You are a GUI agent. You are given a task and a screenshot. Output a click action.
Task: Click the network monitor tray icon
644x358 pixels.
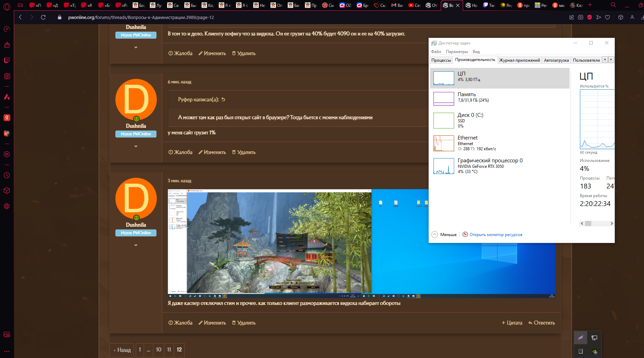pyautogui.click(x=594, y=338)
